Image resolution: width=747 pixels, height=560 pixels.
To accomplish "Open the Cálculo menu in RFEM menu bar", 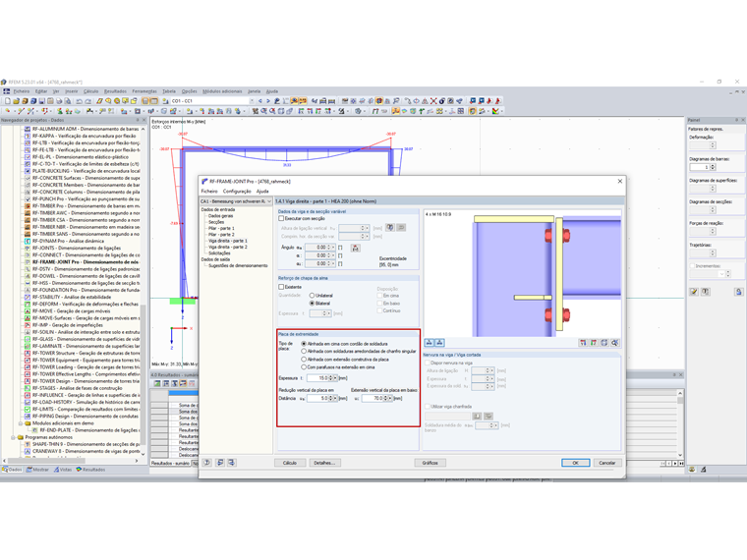I will click(x=91, y=91).
